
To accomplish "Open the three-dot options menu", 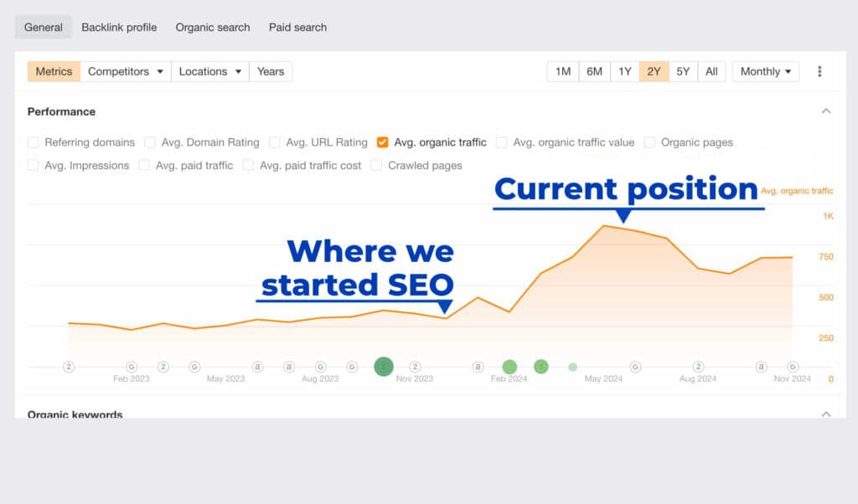I will click(819, 71).
